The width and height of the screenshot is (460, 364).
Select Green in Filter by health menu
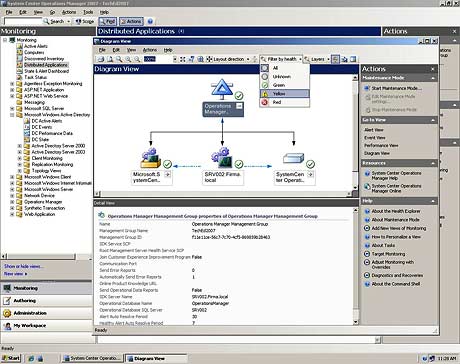click(x=285, y=85)
